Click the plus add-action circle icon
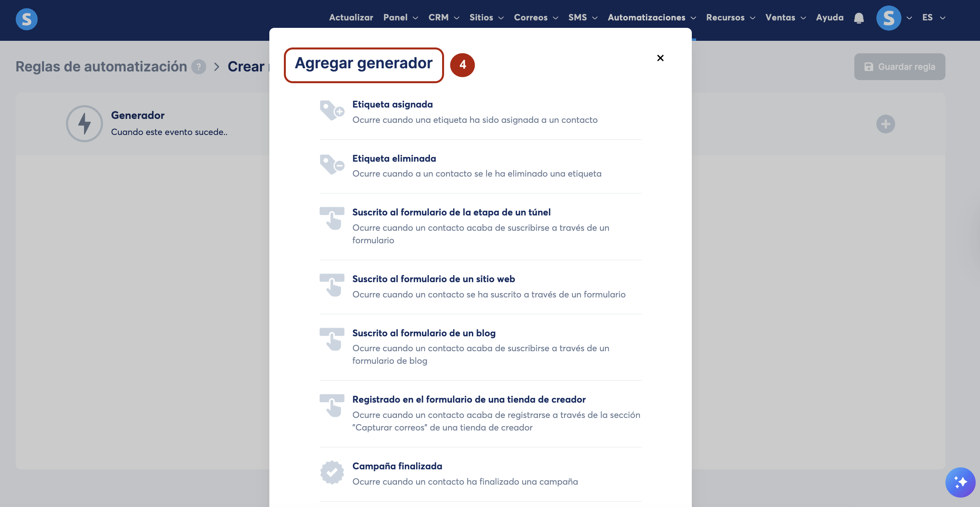Screen dimensions: 980x507 point(885,124)
